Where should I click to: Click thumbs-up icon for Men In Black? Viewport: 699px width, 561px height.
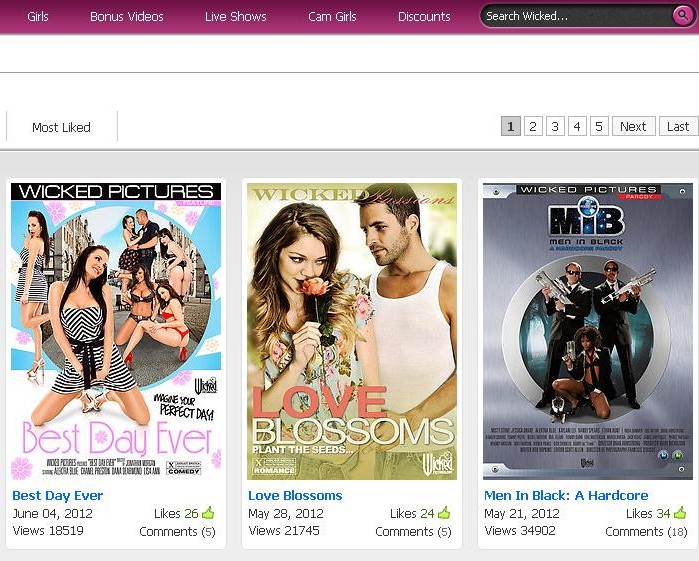pyautogui.click(x=680, y=514)
